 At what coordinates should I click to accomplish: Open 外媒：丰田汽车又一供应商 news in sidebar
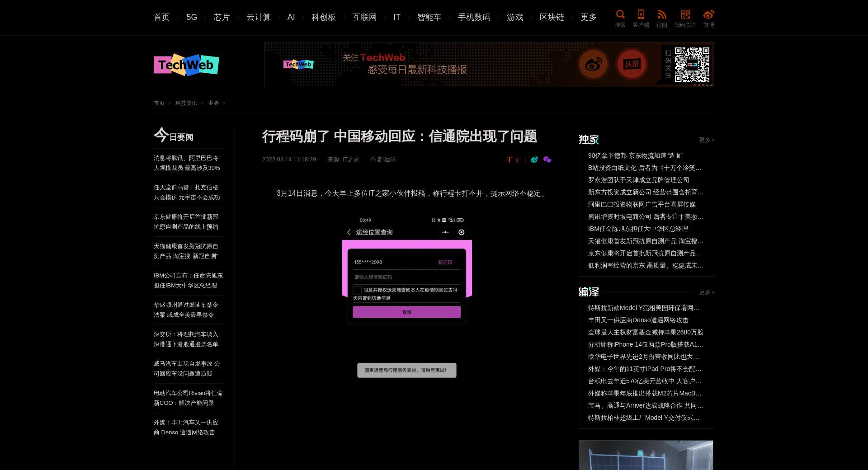pos(186,428)
